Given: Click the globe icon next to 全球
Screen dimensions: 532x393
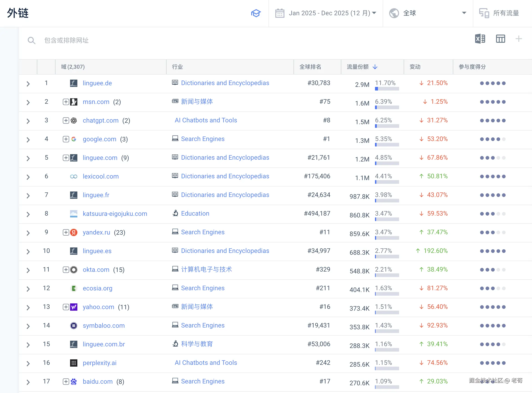Looking at the screenshot, I should (394, 13).
